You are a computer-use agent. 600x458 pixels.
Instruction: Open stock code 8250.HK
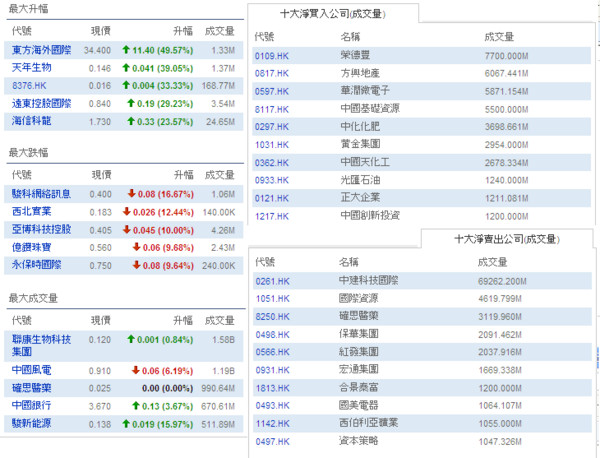pyautogui.click(x=272, y=317)
